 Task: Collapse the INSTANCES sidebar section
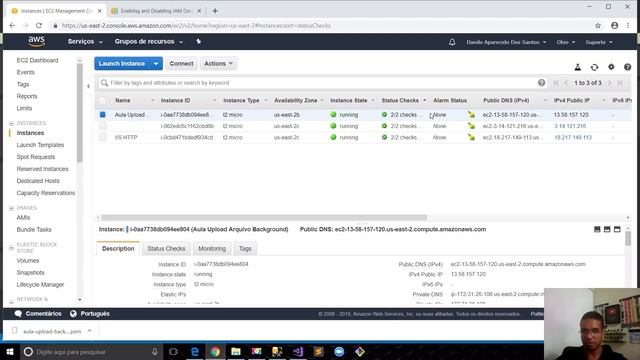point(11,123)
